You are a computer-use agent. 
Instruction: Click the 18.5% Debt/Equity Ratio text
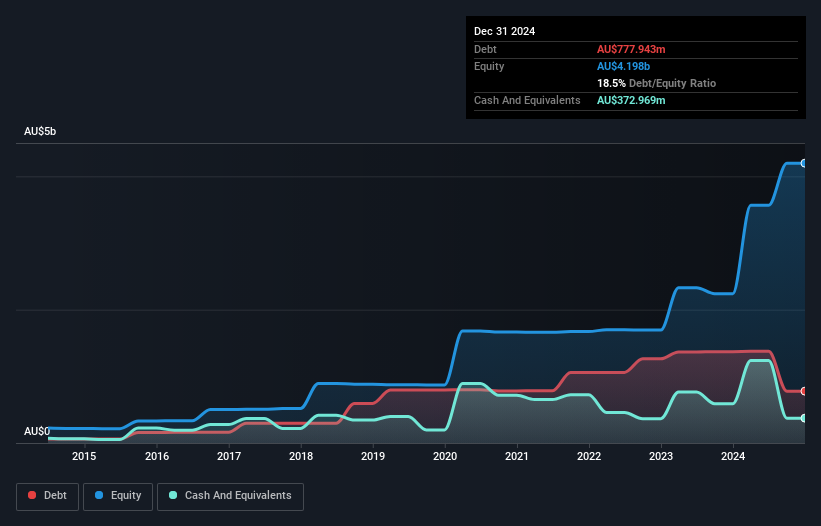click(x=656, y=83)
